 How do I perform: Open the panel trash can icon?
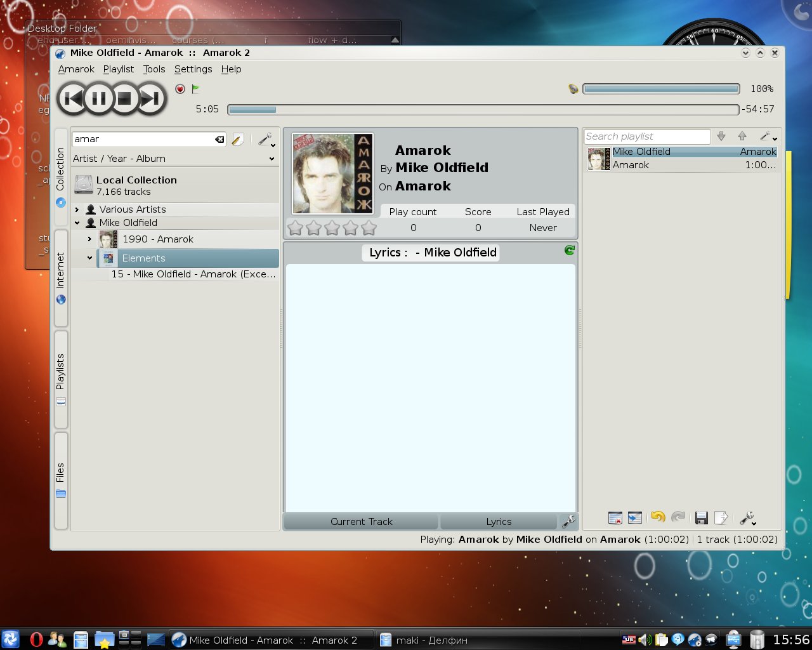coord(757,640)
